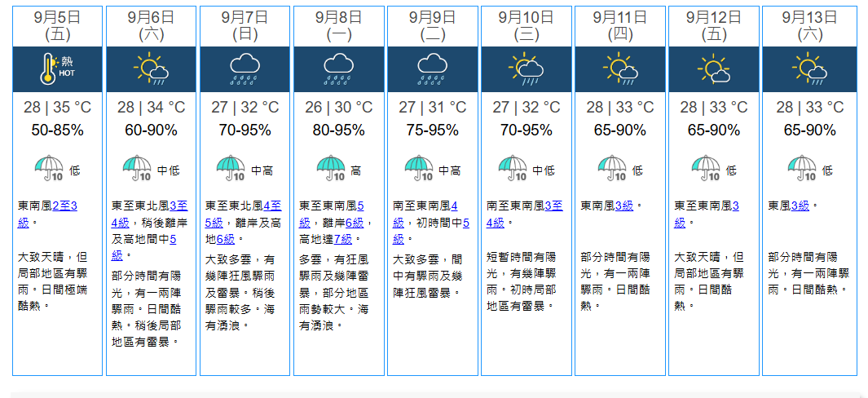The image size is (868, 398).
Task: Click the rain cloud icon for 9月7日
Action: point(245,69)
